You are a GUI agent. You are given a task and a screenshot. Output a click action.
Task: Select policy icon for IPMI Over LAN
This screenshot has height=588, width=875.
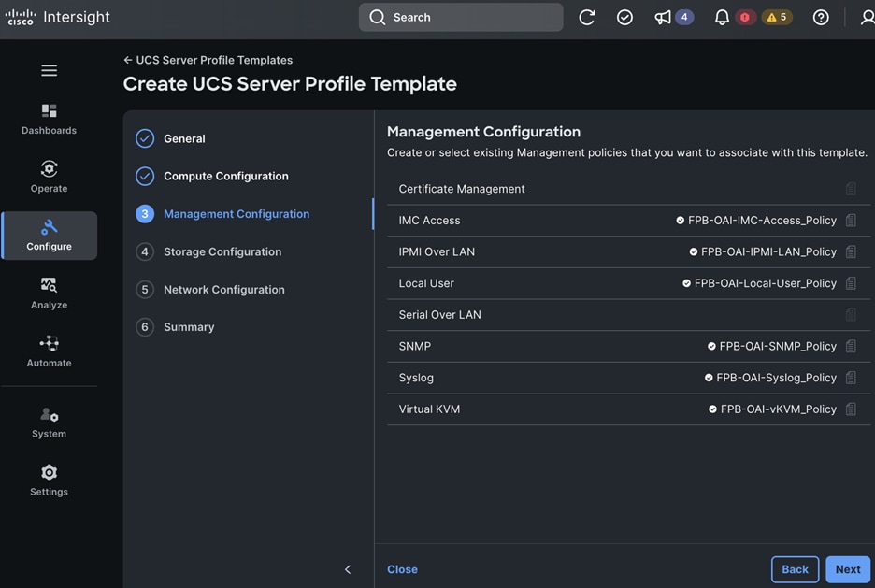pyautogui.click(x=851, y=251)
